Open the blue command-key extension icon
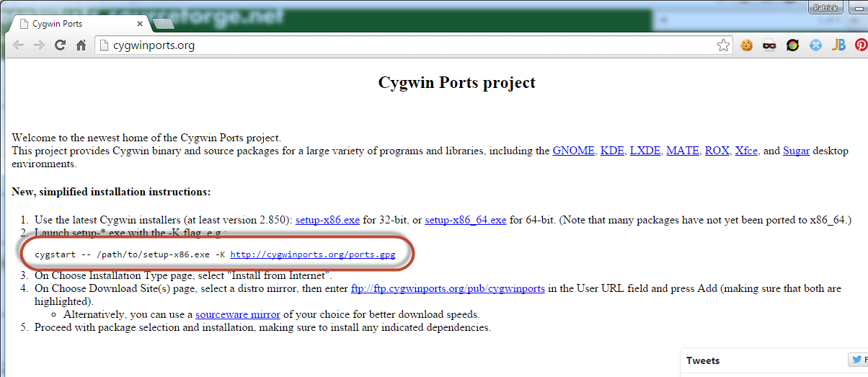 tap(815, 45)
